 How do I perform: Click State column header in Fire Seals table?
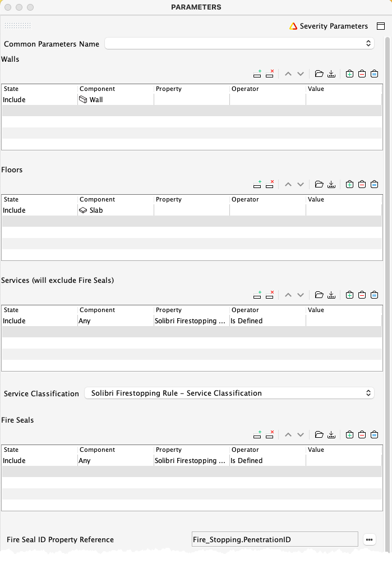pyautogui.click(x=39, y=450)
